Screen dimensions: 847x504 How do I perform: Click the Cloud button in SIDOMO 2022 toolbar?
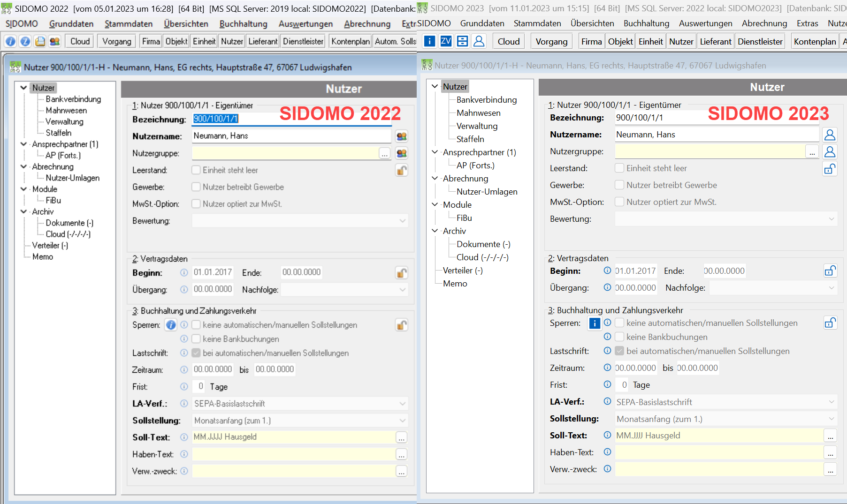(80, 41)
